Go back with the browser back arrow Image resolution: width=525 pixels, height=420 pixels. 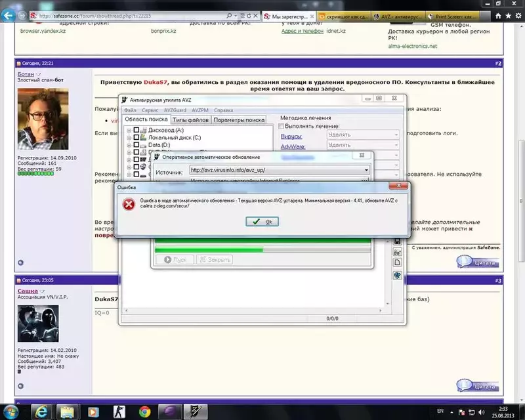tap(8, 15)
